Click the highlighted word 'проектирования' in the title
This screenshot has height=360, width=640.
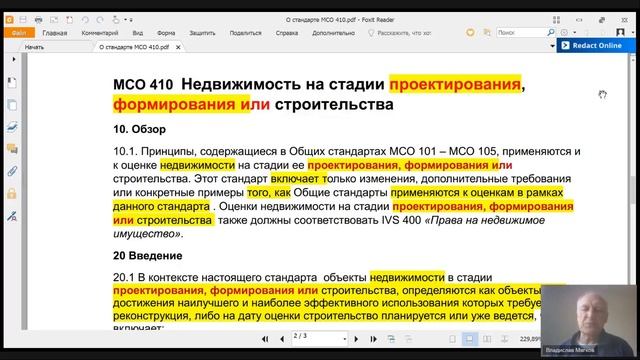(455, 84)
